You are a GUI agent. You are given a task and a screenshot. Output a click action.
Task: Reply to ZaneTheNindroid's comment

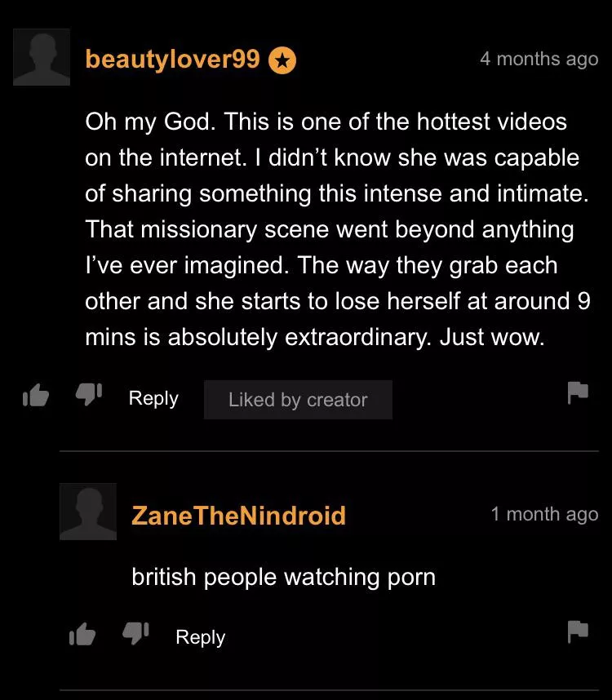(x=201, y=637)
